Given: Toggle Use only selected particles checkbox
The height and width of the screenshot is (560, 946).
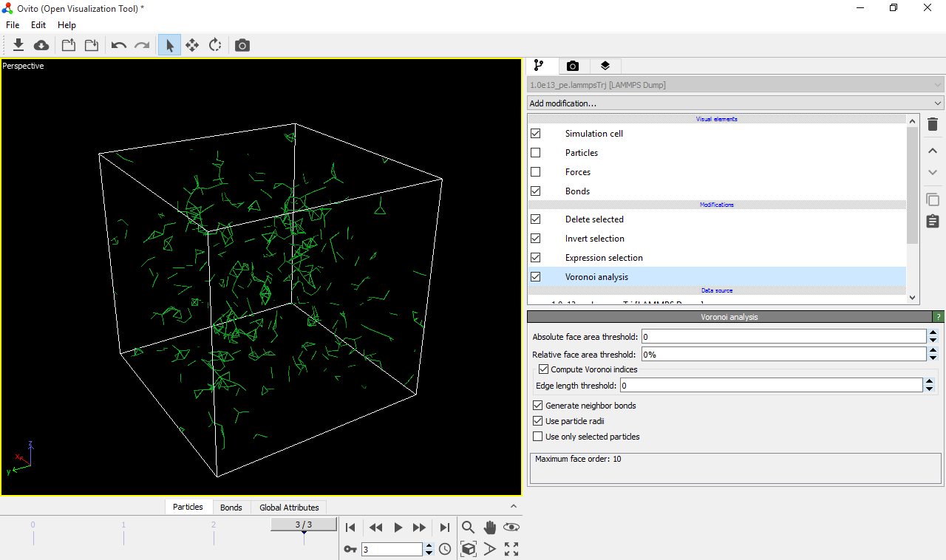Looking at the screenshot, I should [x=537, y=437].
